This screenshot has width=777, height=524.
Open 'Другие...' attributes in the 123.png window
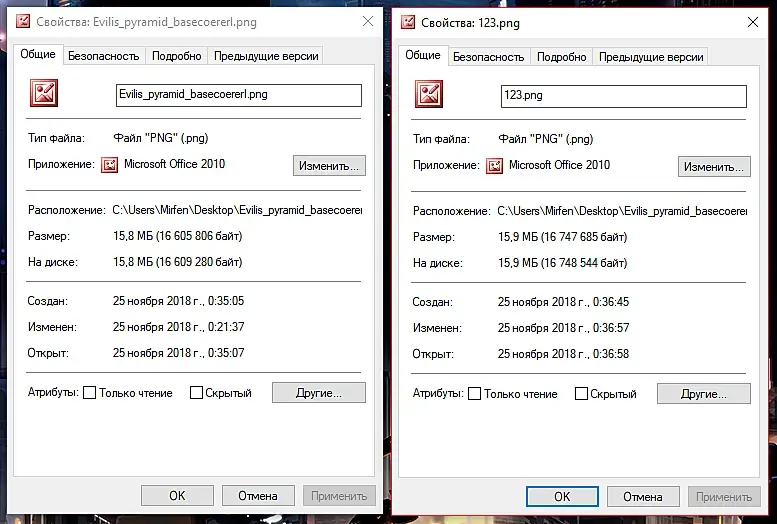704,394
